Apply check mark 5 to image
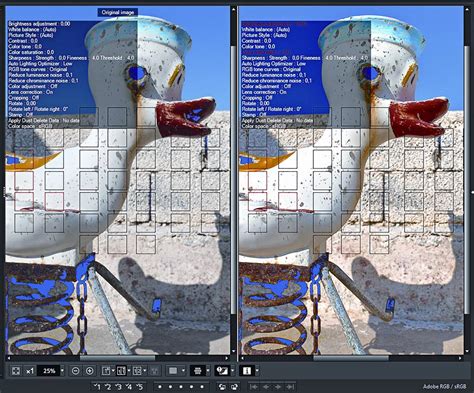This screenshot has width=474, height=393. [x=139, y=387]
